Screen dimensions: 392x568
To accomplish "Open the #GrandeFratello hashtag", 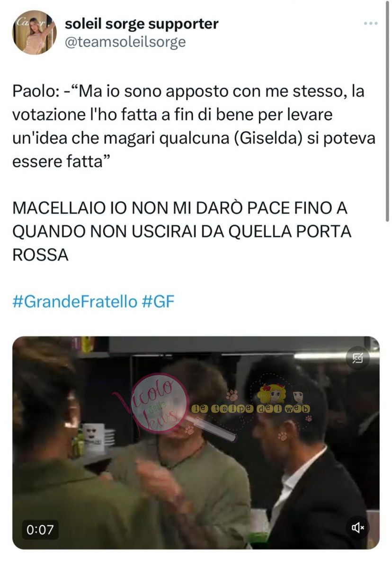I will (74, 302).
